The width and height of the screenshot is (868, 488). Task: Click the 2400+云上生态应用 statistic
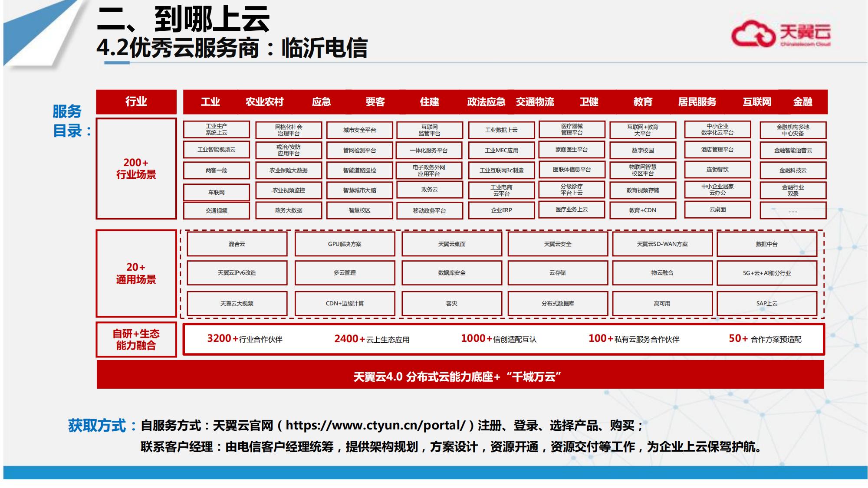click(372, 339)
